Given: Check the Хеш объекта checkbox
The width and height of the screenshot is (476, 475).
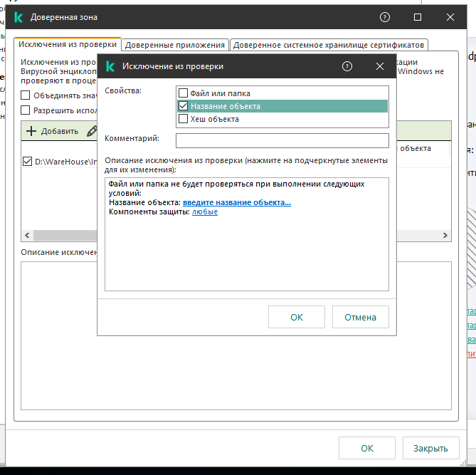Looking at the screenshot, I should (183, 118).
